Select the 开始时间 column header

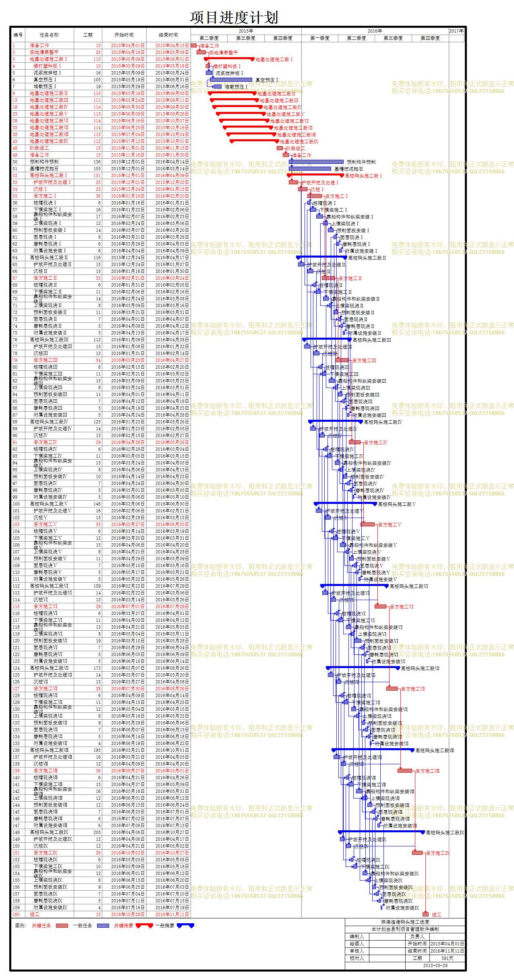click(124, 35)
